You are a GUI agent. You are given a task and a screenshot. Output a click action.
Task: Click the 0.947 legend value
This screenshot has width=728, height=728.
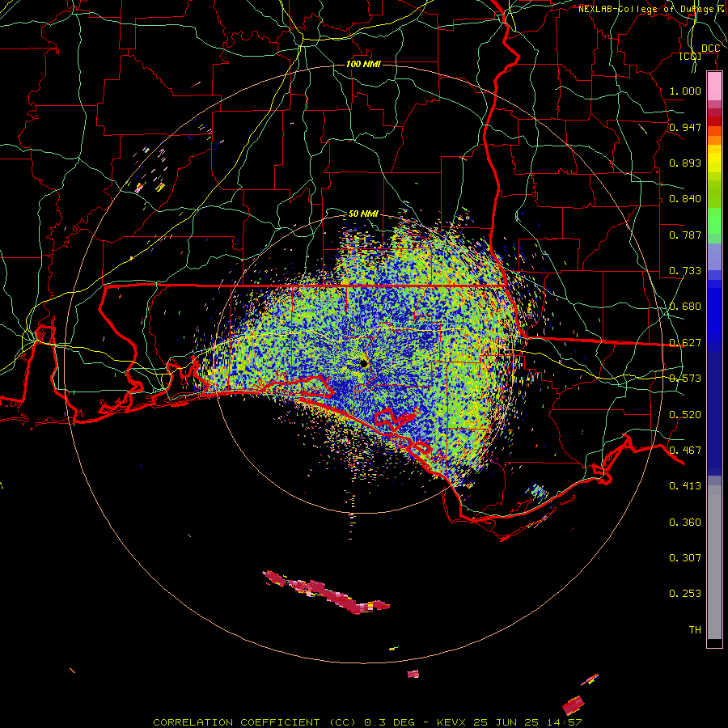[x=685, y=127]
